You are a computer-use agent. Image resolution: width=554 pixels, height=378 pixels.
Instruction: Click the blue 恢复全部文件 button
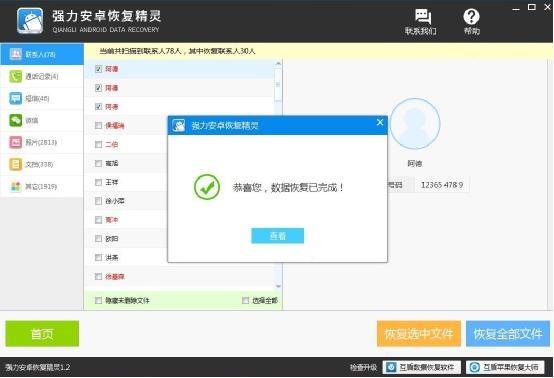click(508, 333)
